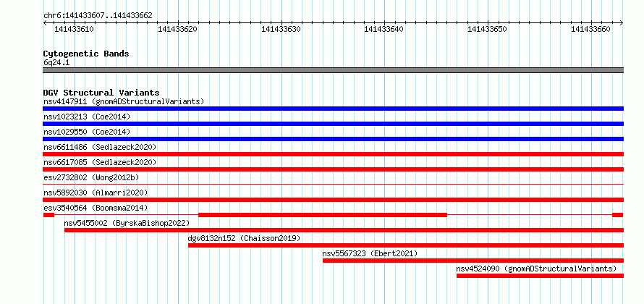Click the 141433620 ruler coordinate
This screenshot has width=644, height=304.
point(177,29)
